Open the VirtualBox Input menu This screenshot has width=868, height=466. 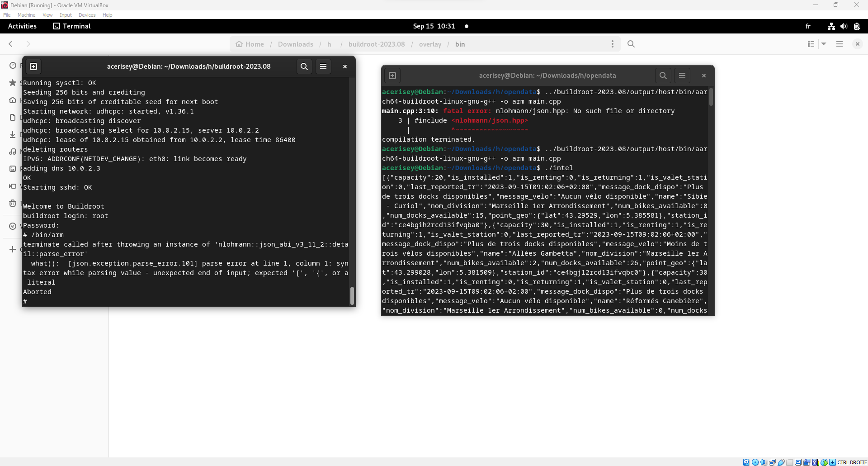[x=66, y=15]
